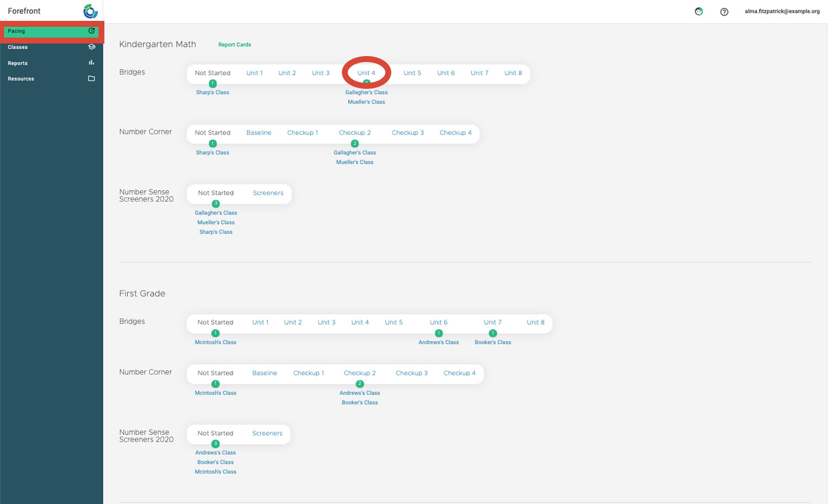Click the First Grade heading

142,294
